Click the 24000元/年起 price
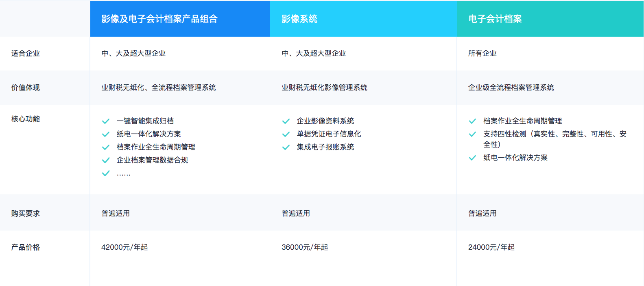Image resolution: width=644 pixels, height=286 pixels. tap(491, 247)
